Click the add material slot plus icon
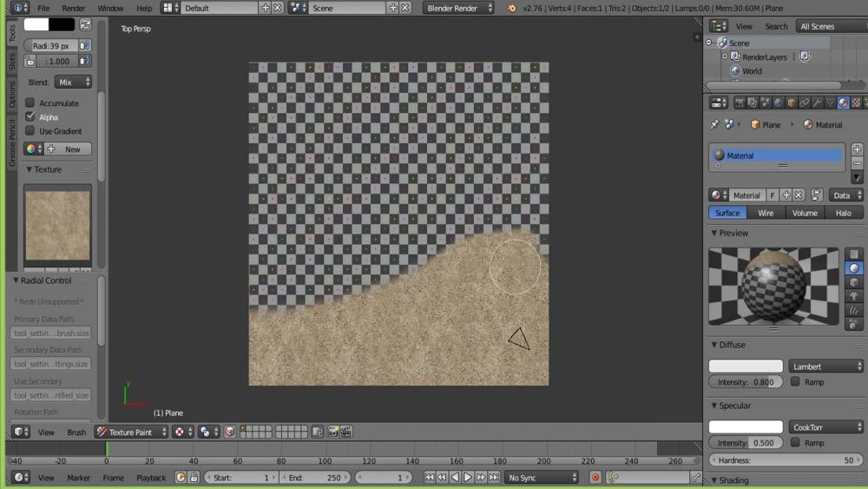 click(858, 149)
